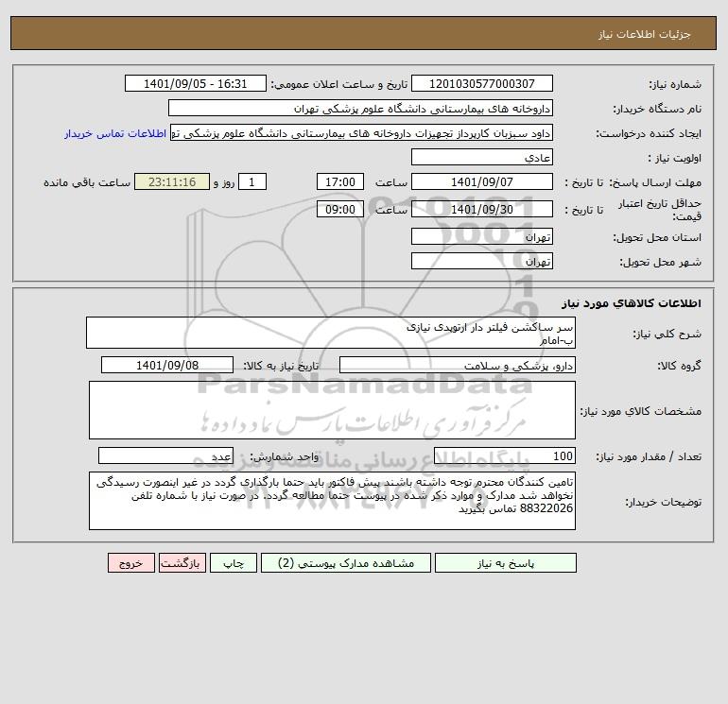
Task: Click the تعداد / مقدار مورد نیاز label
Action: tap(649, 456)
